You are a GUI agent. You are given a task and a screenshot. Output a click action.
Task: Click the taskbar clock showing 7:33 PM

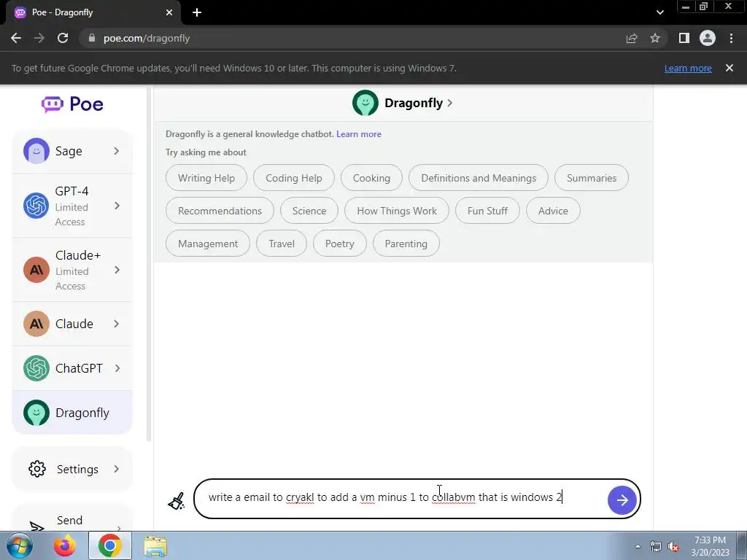click(710, 545)
